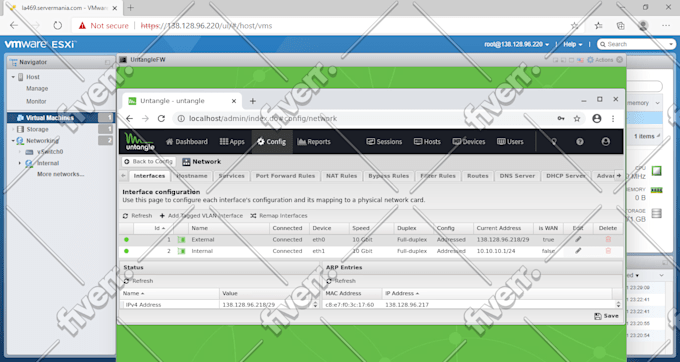680x362 pixels.
Task: Open the Filter Rules tab
Action: [x=438, y=176]
